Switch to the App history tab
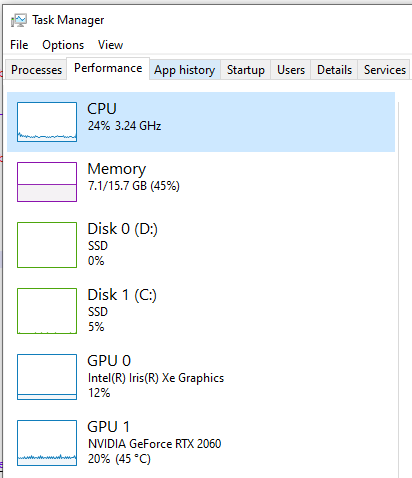 coord(185,70)
